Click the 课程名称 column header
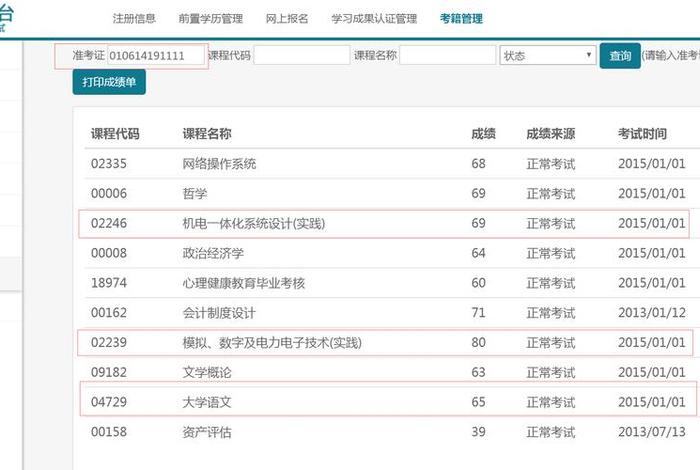 [207, 133]
